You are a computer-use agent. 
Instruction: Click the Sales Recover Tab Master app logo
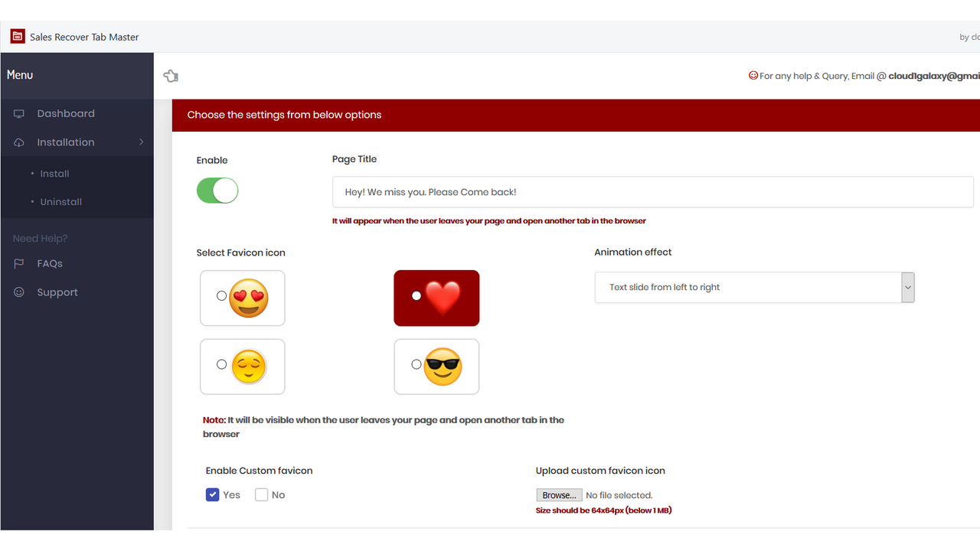pyautogui.click(x=18, y=36)
